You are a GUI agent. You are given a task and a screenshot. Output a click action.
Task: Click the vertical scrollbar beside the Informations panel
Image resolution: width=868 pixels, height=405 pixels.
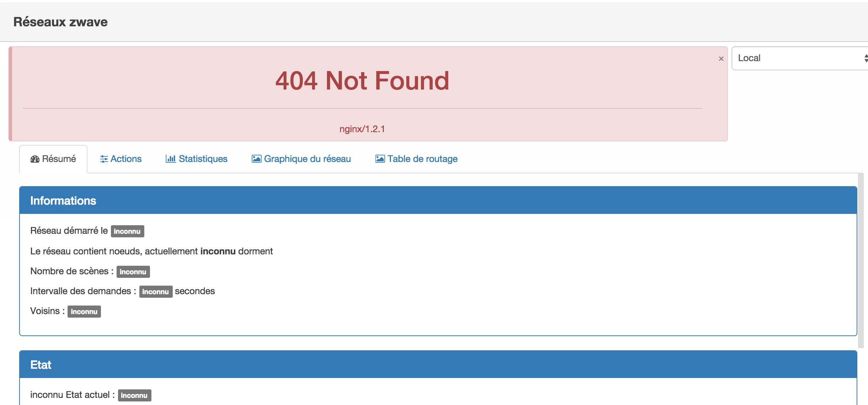861,260
